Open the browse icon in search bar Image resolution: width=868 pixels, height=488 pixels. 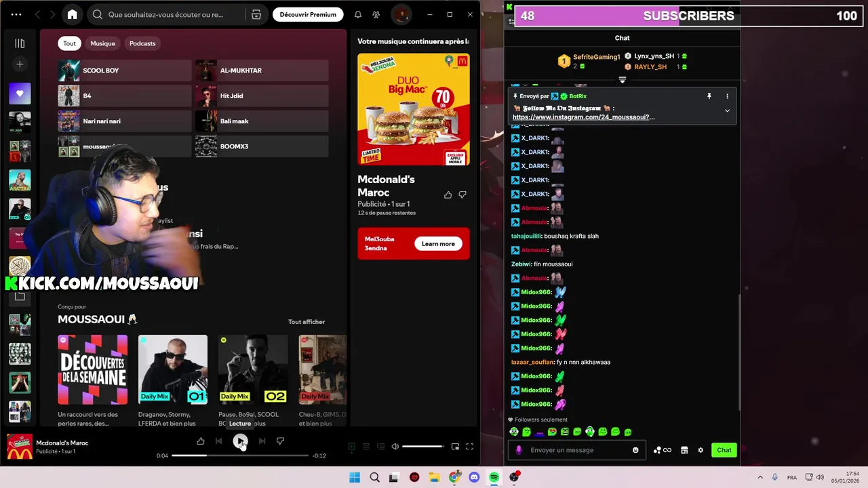(x=256, y=14)
